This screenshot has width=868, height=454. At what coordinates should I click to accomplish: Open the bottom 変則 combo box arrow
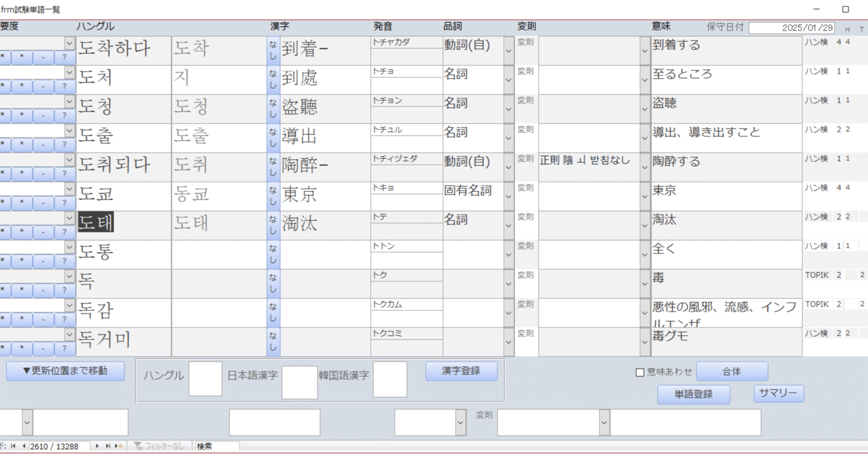pyautogui.click(x=604, y=422)
